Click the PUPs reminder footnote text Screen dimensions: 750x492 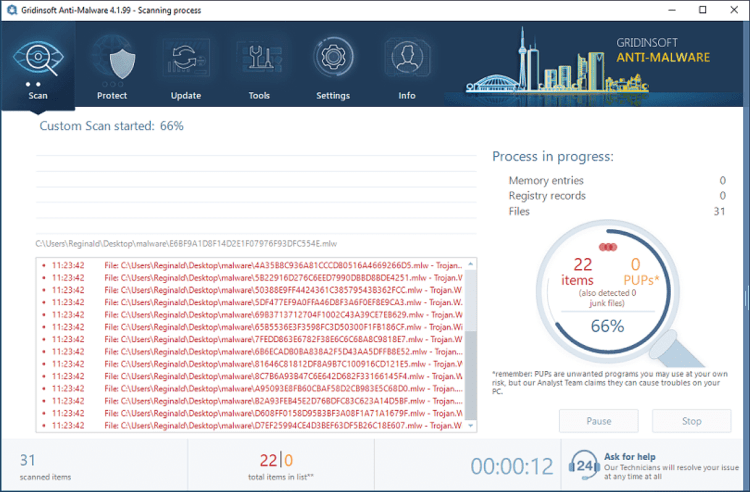[x=610, y=383]
